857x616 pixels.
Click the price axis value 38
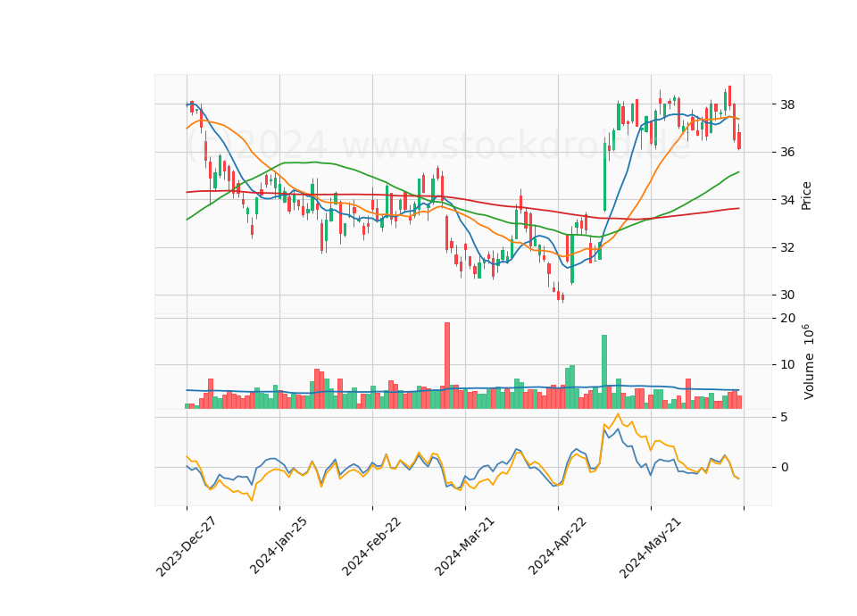(x=787, y=104)
